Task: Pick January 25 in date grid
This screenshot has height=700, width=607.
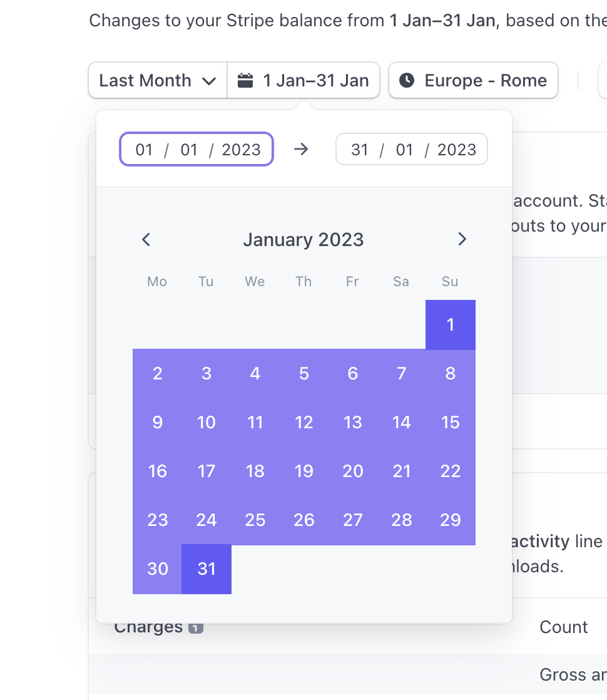Action: coord(255,520)
